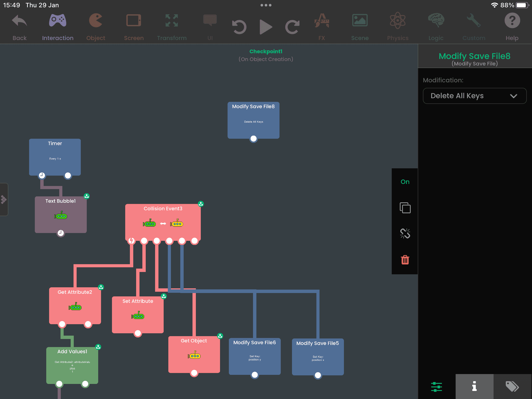Click the duplicate behavior icon
The height and width of the screenshot is (399, 532).
click(x=405, y=208)
